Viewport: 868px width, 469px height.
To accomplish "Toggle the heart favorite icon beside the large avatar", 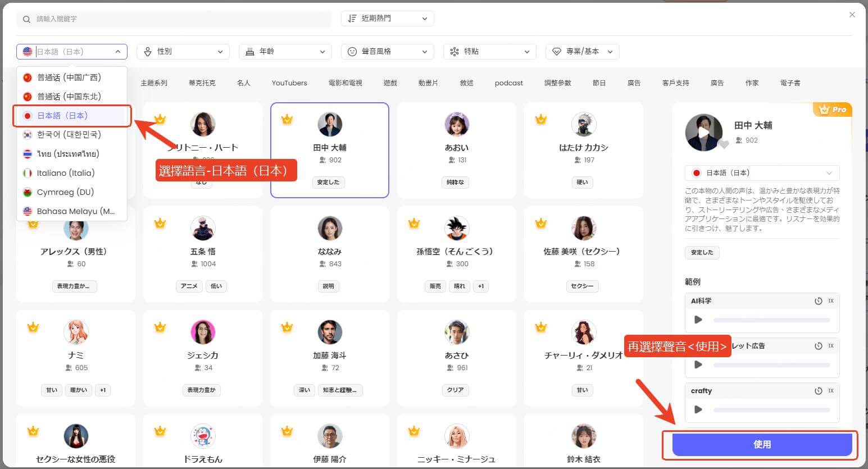I will pyautogui.click(x=724, y=144).
